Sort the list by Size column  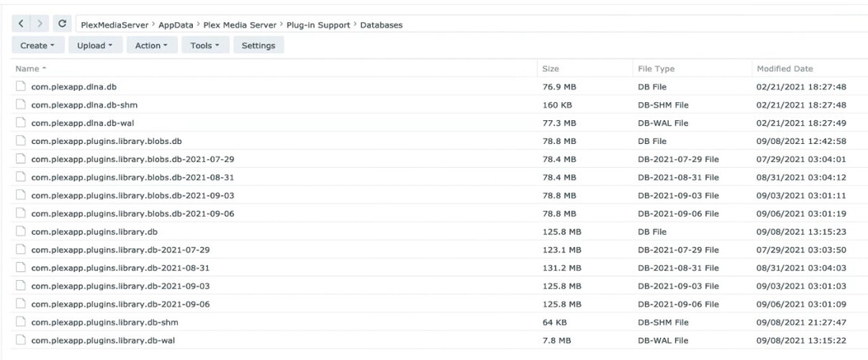click(x=550, y=69)
